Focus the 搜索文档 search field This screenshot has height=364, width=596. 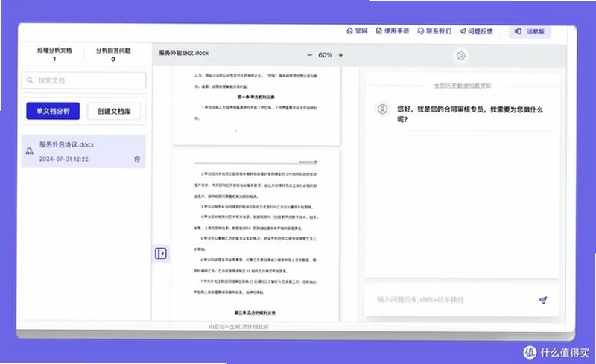click(x=84, y=80)
